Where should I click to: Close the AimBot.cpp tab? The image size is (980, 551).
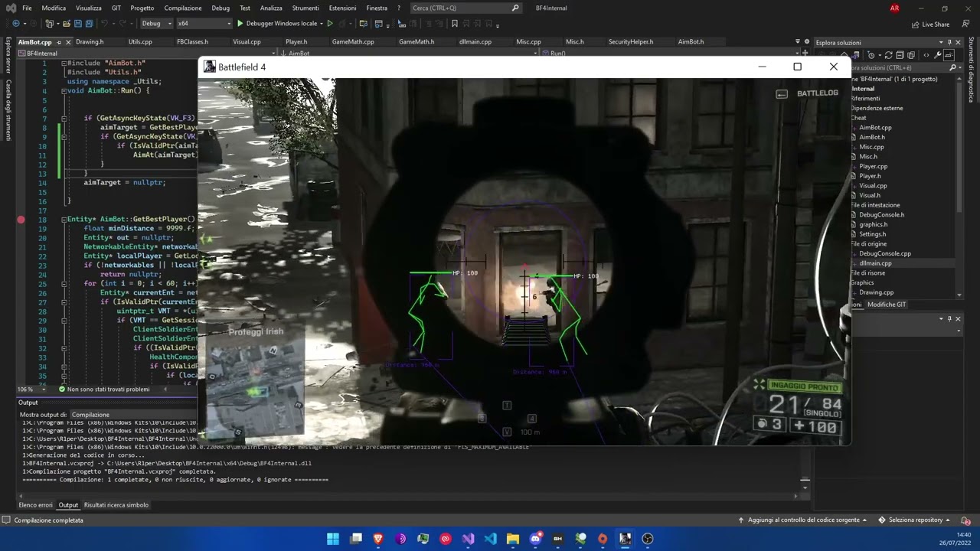pyautogui.click(x=68, y=42)
